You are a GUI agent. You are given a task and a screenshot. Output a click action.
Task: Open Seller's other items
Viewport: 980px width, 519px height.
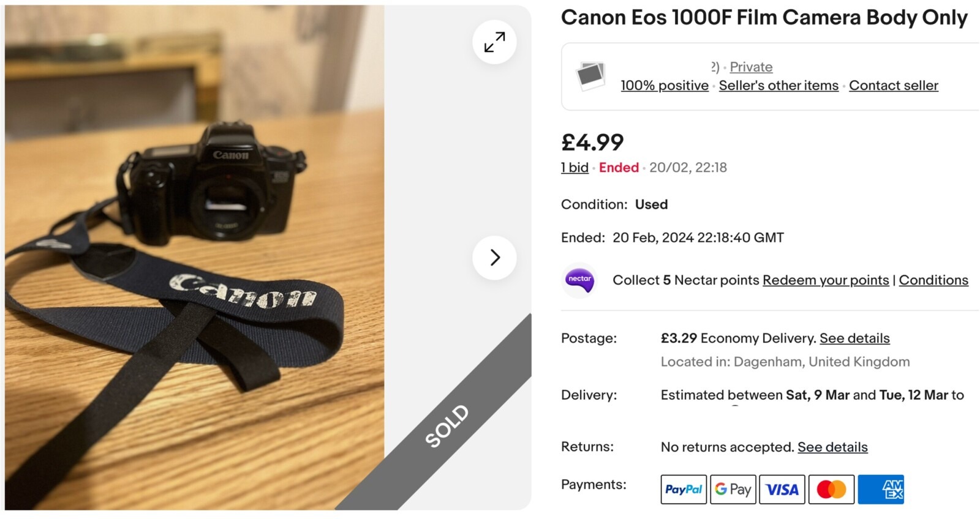(778, 86)
